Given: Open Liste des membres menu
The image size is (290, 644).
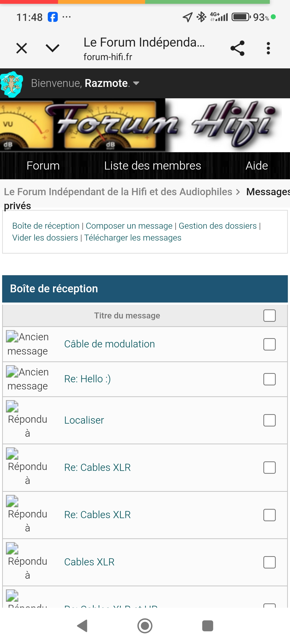Looking at the screenshot, I should (153, 166).
